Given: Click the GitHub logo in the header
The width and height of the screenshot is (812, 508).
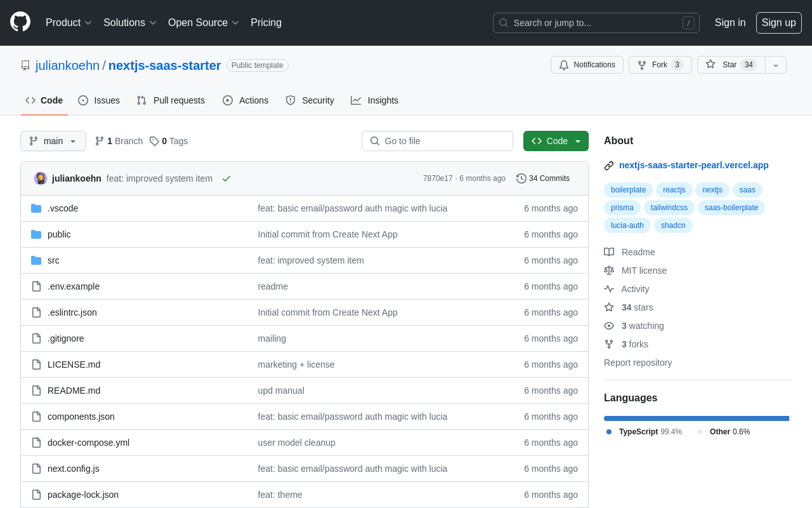Looking at the screenshot, I should click(20, 22).
